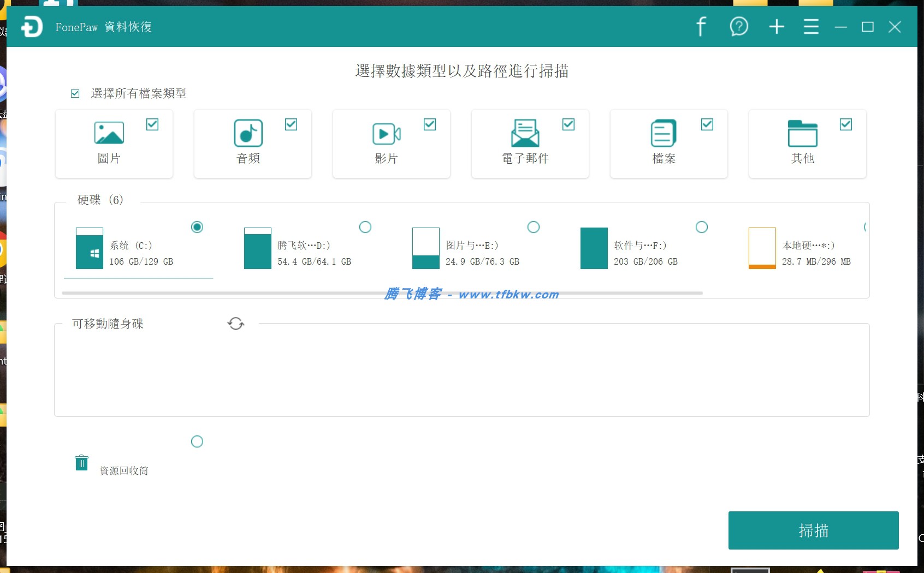Click the recycle bin 資源回收筒 icon

click(x=81, y=463)
